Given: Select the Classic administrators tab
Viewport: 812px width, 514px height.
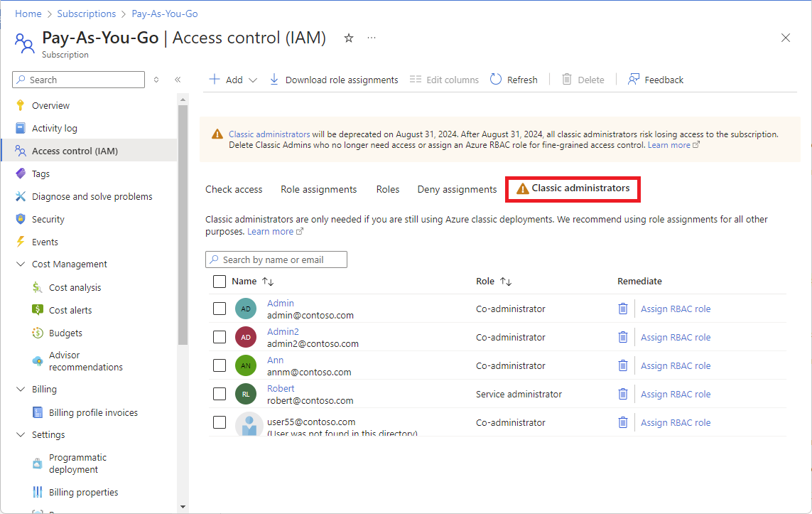Looking at the screenshot, I should click(x=573, y=188).
